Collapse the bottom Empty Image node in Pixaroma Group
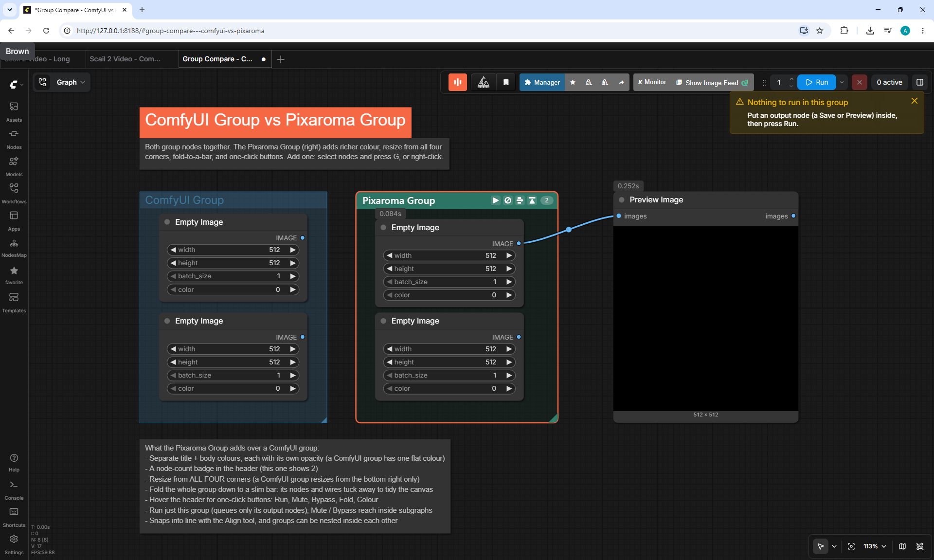Viewport: 934px width, 560px height. [x=383, y=321]
